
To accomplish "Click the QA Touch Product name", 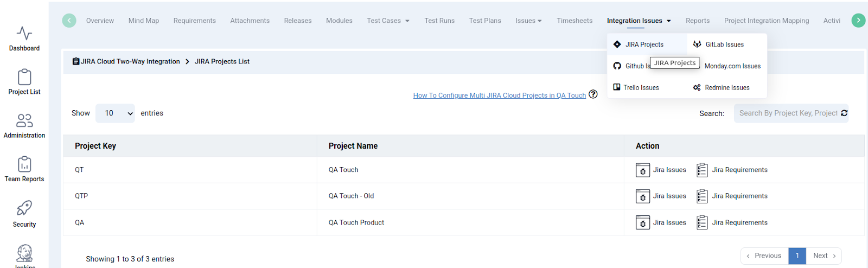I will [x=356, y=222].
